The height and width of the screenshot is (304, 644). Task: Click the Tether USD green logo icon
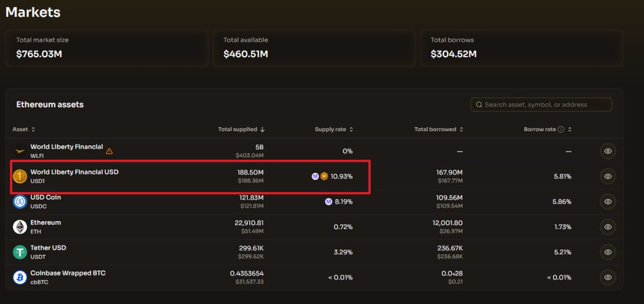pos(20,252)
